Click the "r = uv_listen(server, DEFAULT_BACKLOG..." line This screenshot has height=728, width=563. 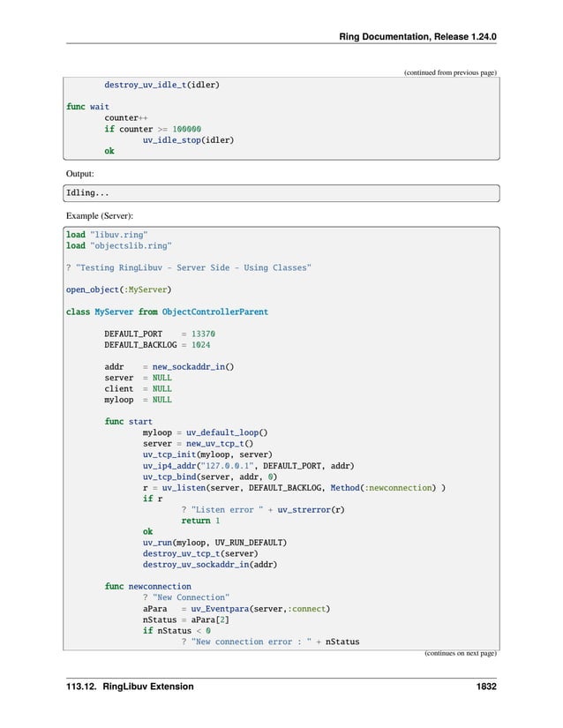[x=294, y=488]
